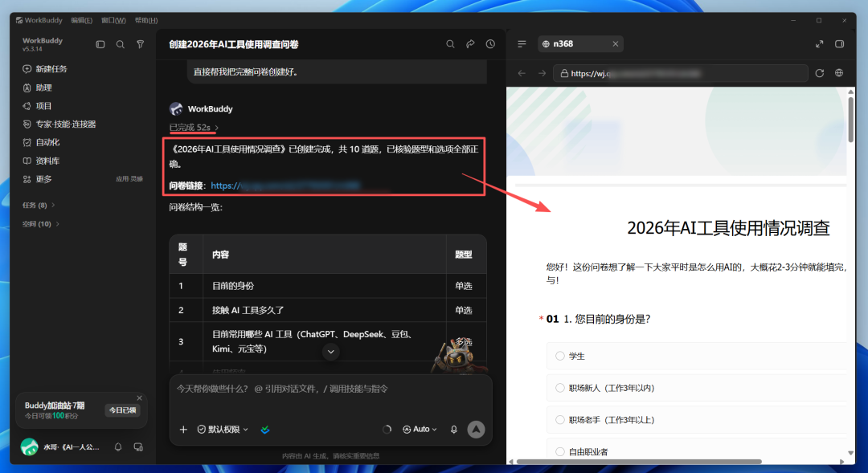This screenshot has width=868, height=473.
Task: Add an attachment with the plus icon
Action: [184, 430]
